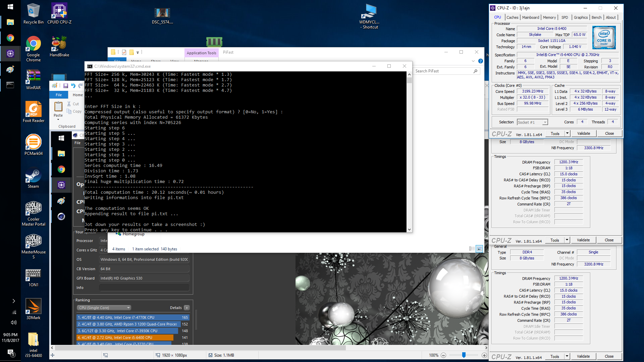
Task: Open Tools dropdown arrow in bottom CPU-Z window
Action: 567,356
